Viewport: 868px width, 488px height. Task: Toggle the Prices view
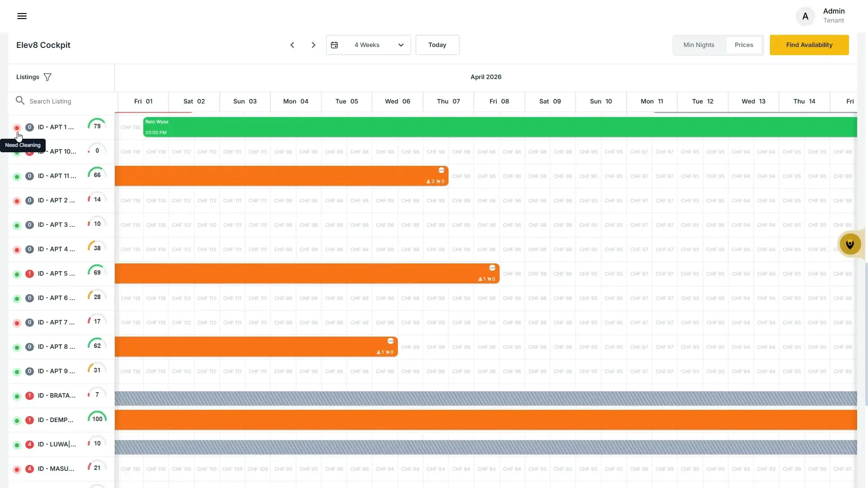click(744, 45)
